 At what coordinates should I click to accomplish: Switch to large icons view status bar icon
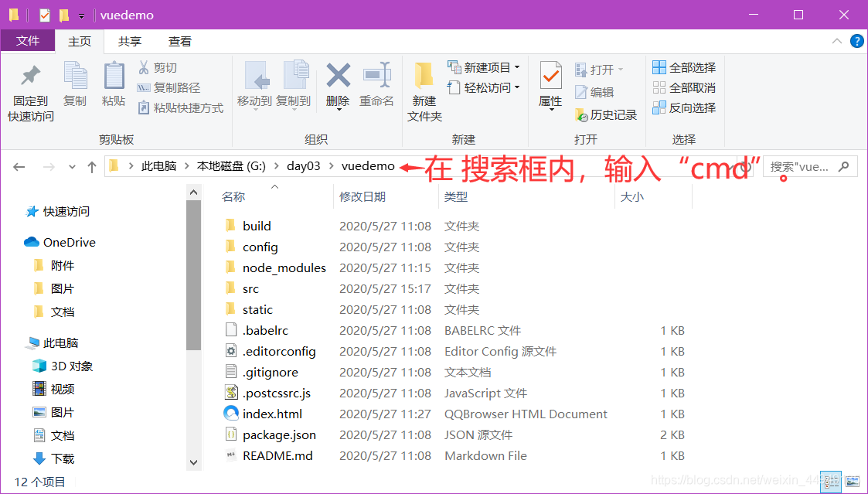pyautogui.click(x=853, y=482)
